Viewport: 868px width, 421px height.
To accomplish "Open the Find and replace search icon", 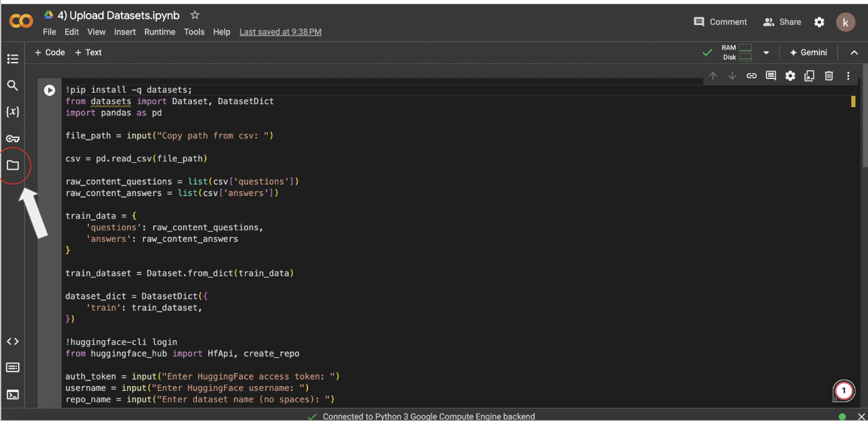I will coord(13,85).
